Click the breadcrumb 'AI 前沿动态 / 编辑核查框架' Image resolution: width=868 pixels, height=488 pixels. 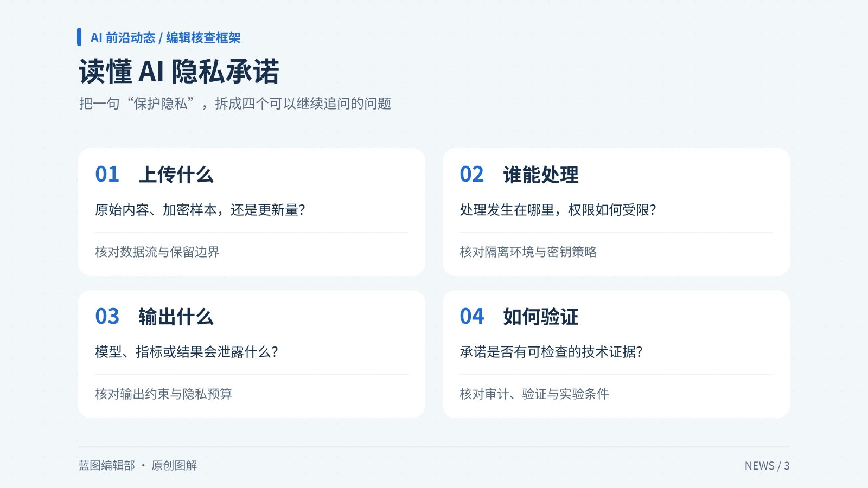point(165,37)
